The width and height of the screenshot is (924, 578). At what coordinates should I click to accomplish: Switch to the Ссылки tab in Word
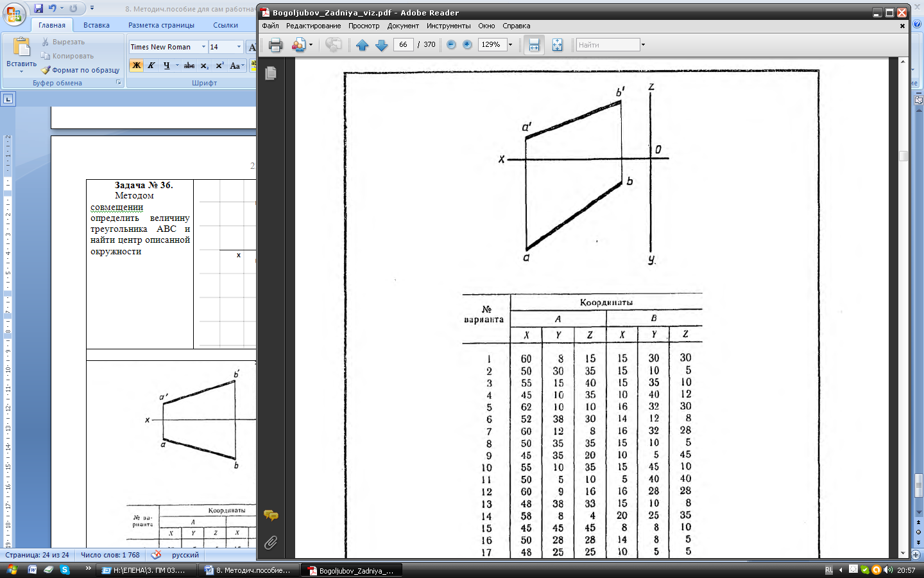pyautogui.click(x=225, y=25)
